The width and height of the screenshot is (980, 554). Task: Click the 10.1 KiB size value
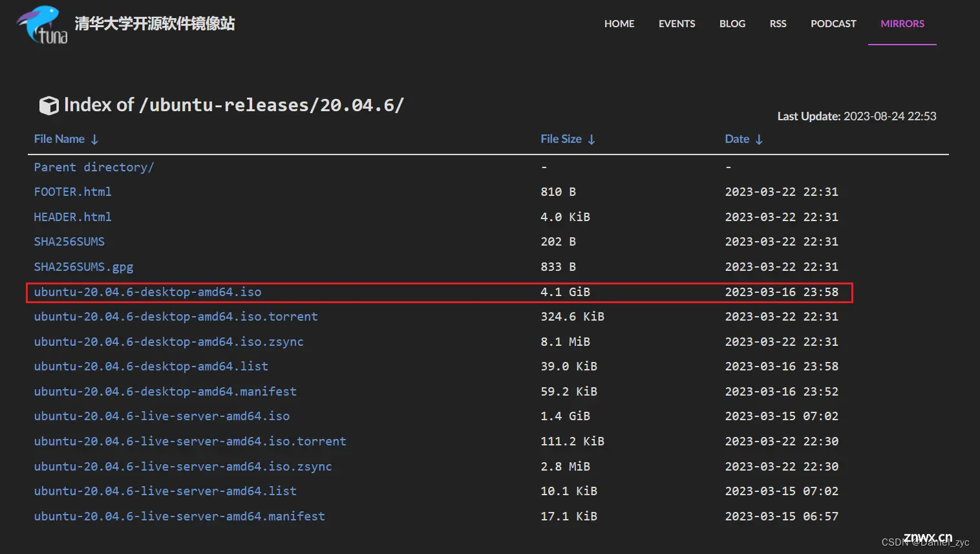pyautogui.click(x=569, y=491)
